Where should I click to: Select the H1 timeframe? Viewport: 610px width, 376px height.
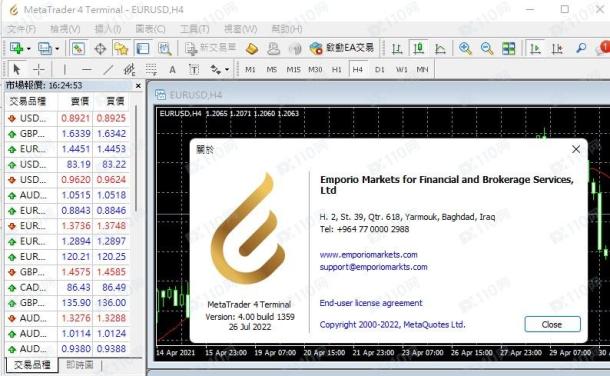point(337,70)
